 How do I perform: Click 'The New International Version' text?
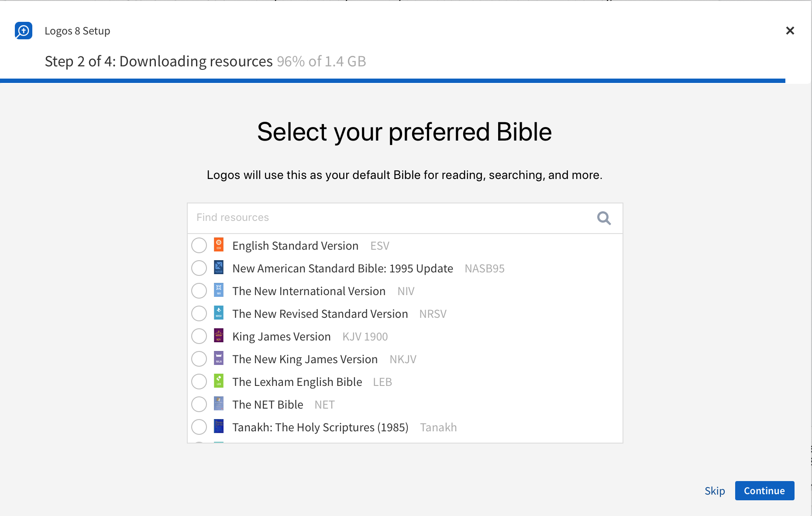click(309, 291)
